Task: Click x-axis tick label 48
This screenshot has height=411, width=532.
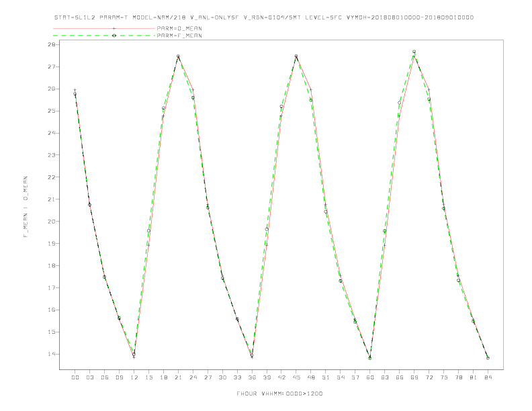Action: [311, 377]
